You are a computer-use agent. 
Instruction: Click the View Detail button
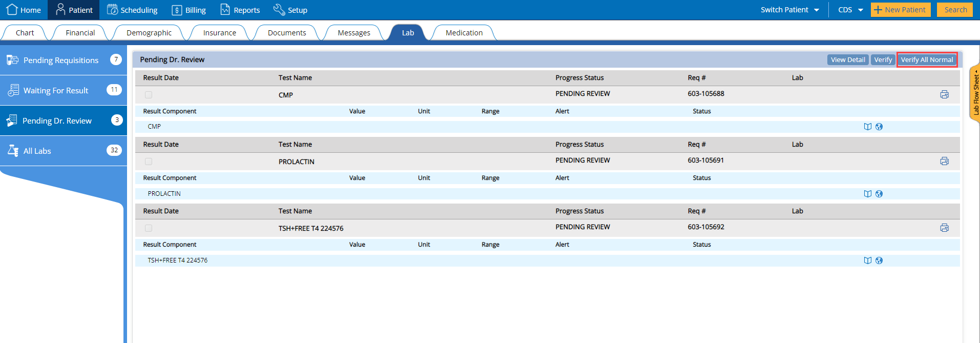pyautogui.click(x=848, y=59)
